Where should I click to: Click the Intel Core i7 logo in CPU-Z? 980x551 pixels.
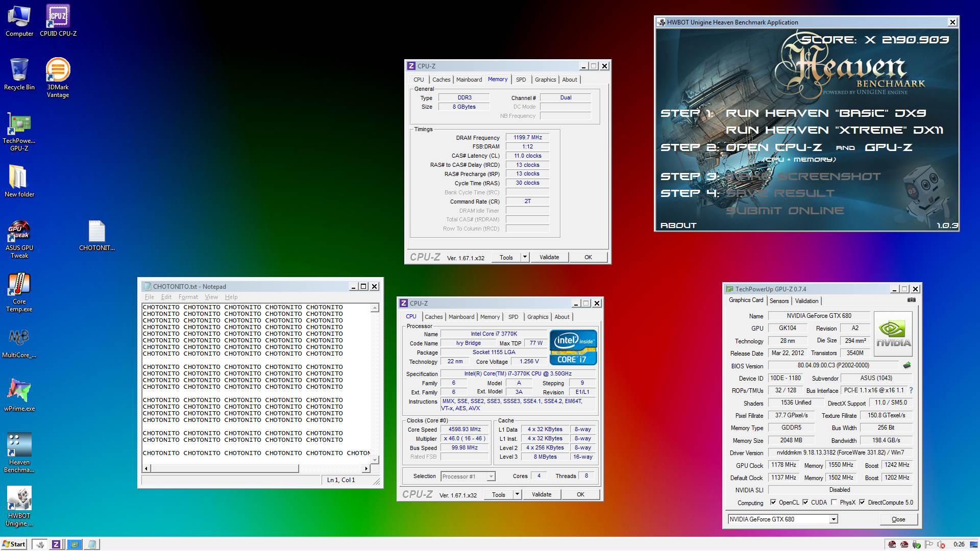coord(573,347)
